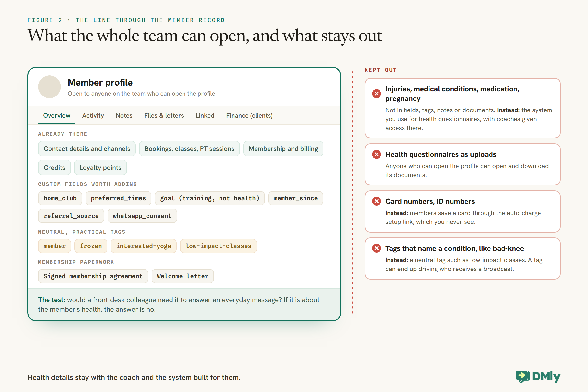Open the Notes tab
This screenshot has width=588, height=392.
pyautogui.click(x=124, y=115)
